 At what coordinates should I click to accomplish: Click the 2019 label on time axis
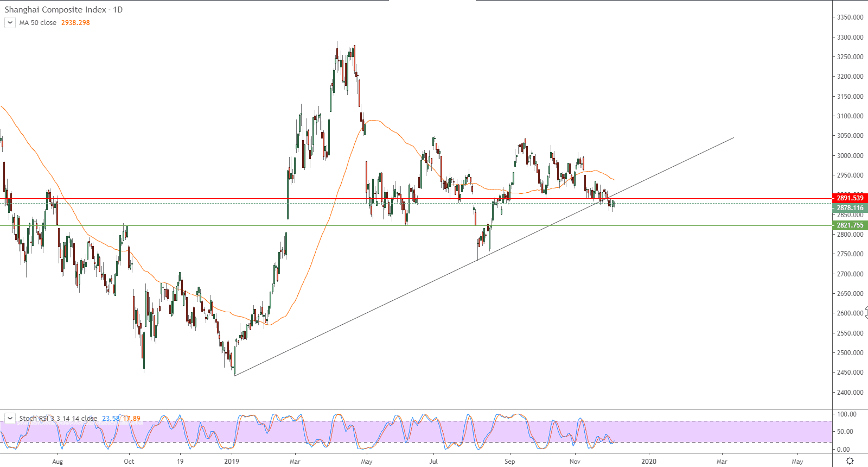232,462
